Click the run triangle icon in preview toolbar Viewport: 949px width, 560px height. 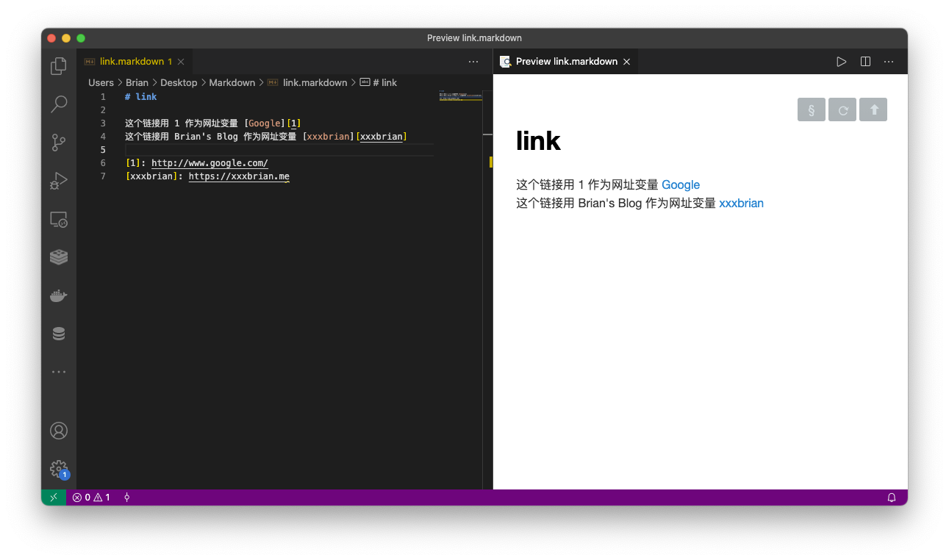[842, 62]
